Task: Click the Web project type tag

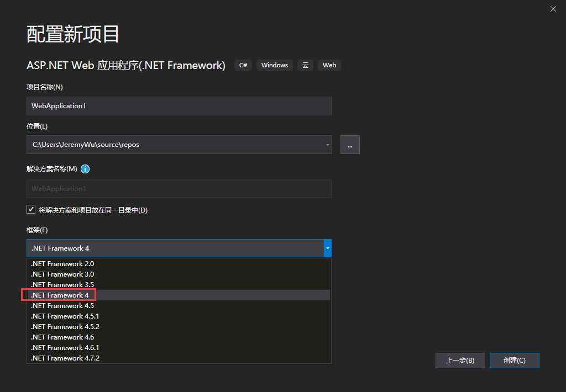Action: coord(329,65)
